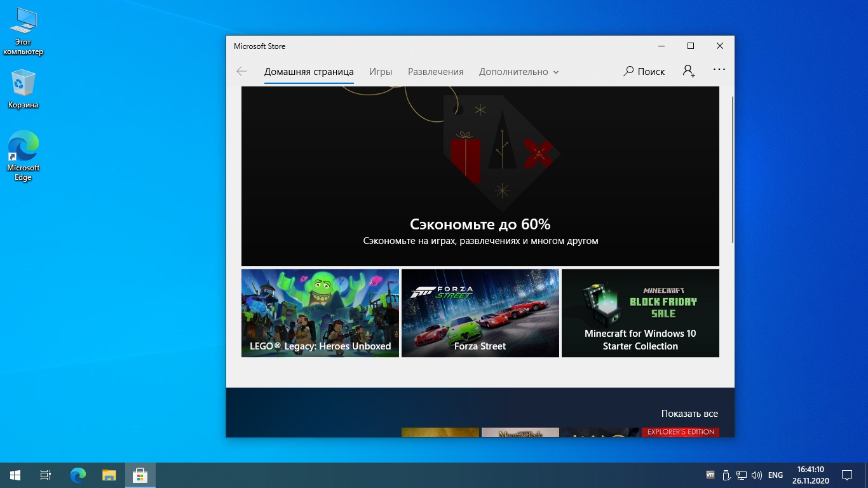868x488 pixels.
Task: Click Microsoft Store taskbar icon
Action: pos(140,475)
